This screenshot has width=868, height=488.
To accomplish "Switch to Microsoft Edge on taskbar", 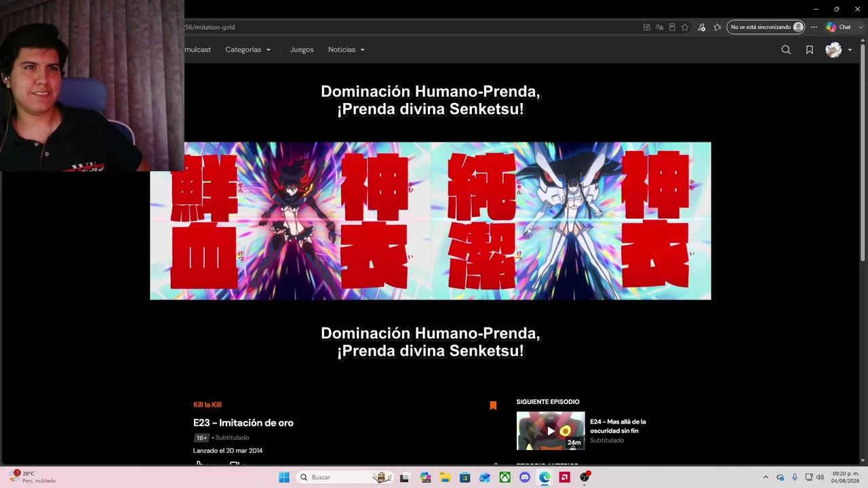I will pyautogui.click(x=545, y=477).
